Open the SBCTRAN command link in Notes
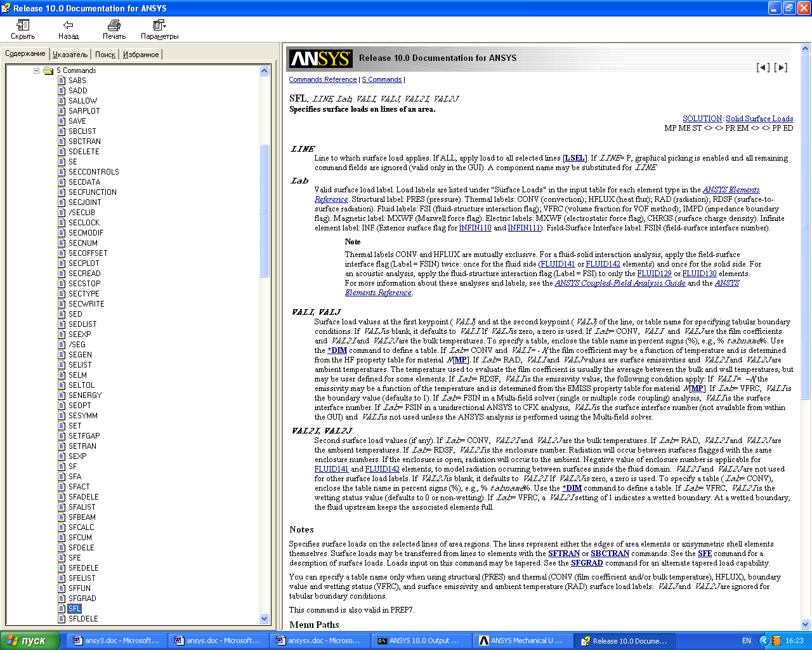The height and width of the screenshot is (650, 812). [x=610, y=554]
